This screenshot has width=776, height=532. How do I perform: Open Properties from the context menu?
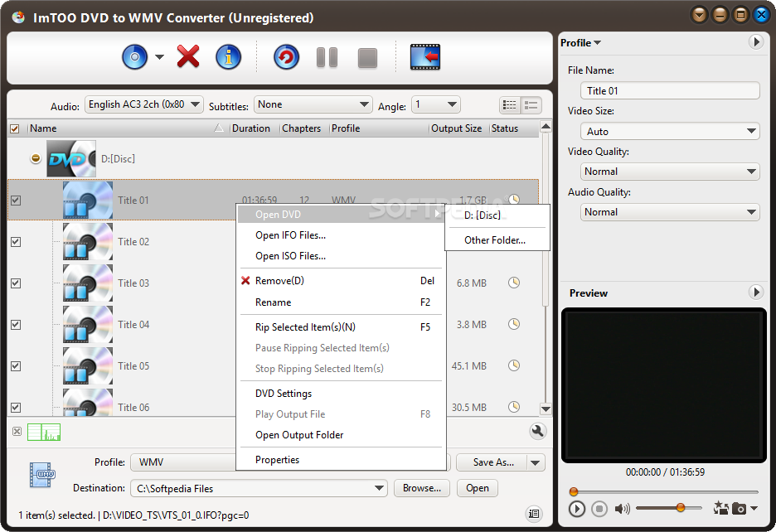tap(341, 460)
